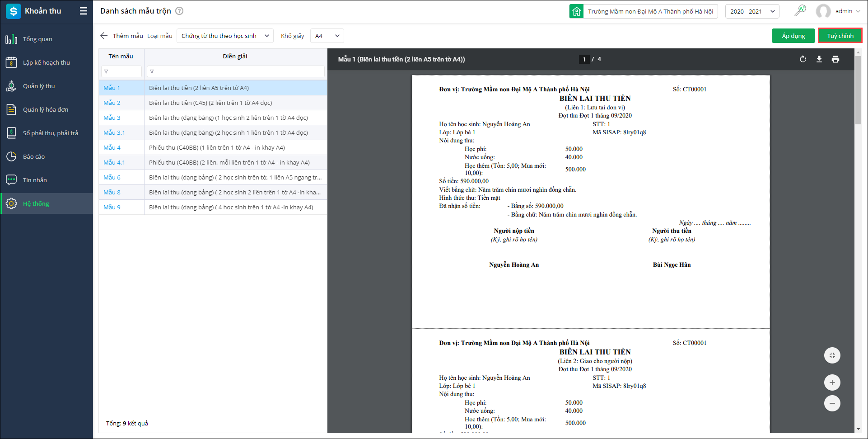Click the Áp dụng button

793,36
